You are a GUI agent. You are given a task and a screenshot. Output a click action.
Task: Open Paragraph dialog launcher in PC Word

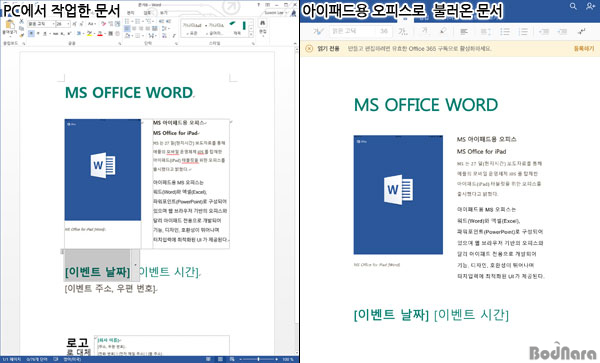point(176,44)
